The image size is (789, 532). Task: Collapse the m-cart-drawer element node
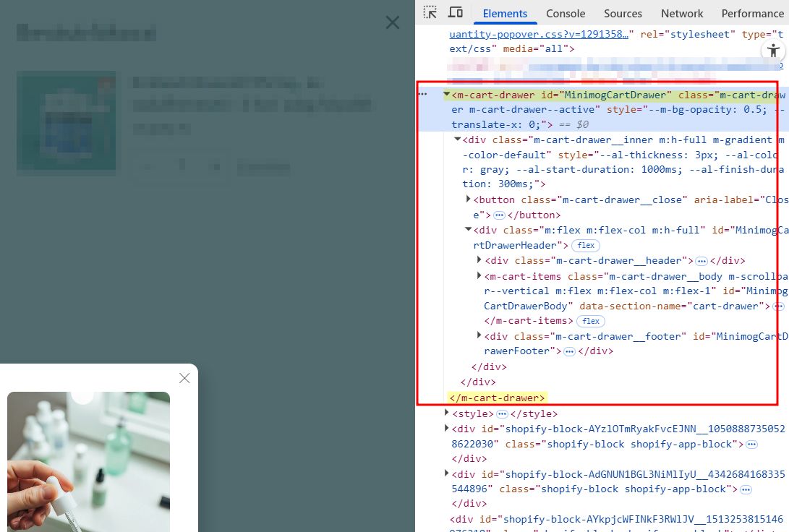447,95
